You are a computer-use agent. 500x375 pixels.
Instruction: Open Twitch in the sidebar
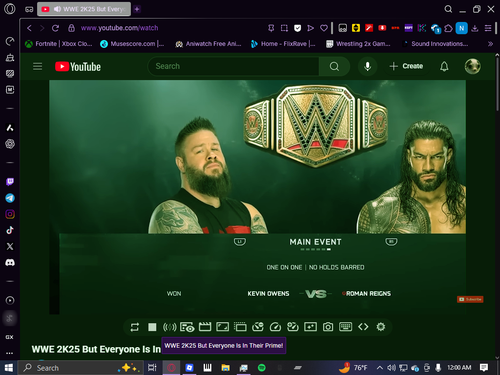pyautogui.click(x=10, y=182)
